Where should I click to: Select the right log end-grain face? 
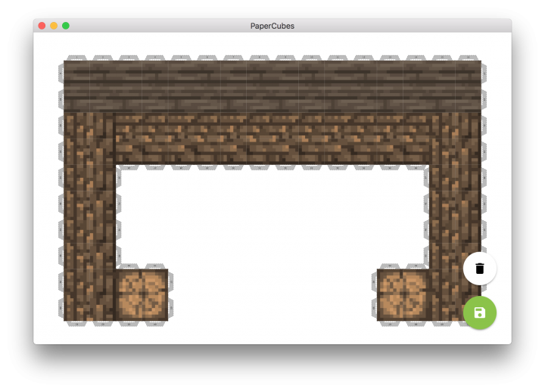tap(403, 294)
